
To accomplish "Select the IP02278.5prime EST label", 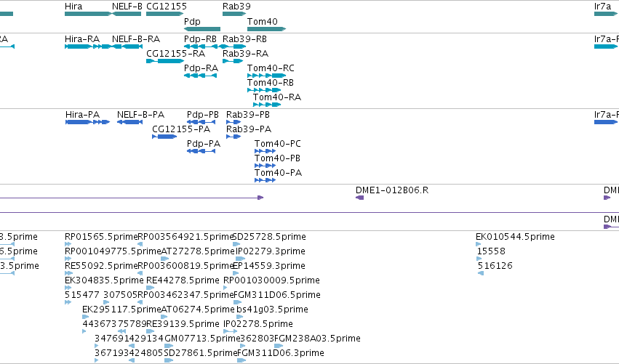I will click(258, 325).
